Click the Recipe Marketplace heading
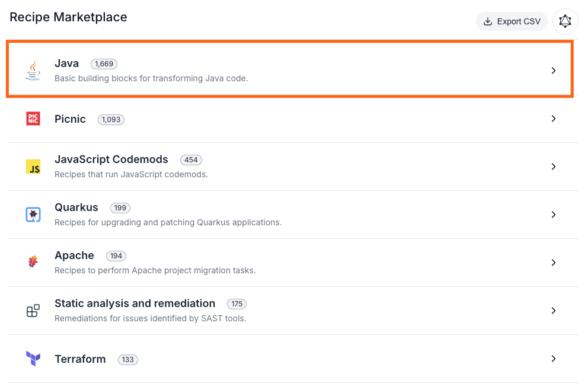This screenshot has width=588, height=390. (68, 17)
